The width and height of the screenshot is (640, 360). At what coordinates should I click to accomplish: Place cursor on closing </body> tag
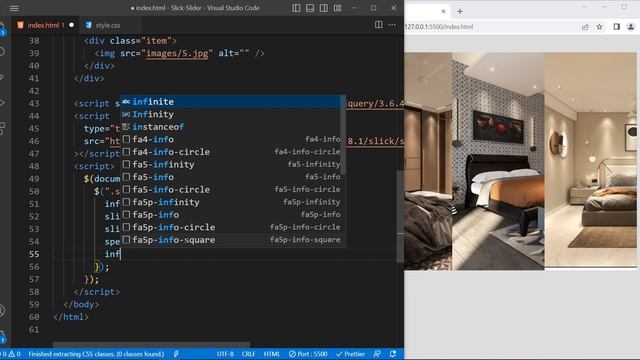(81, 304)
